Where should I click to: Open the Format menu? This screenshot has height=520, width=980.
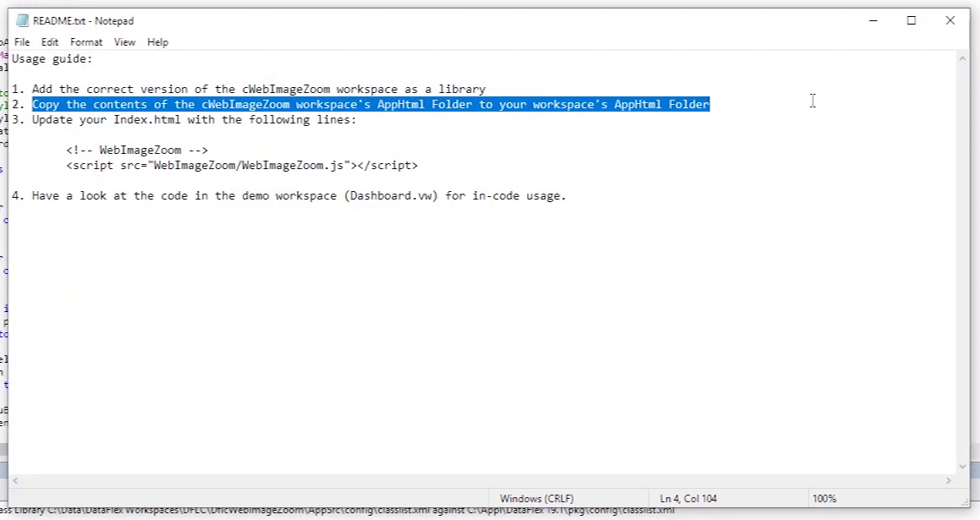coord(86,42)
